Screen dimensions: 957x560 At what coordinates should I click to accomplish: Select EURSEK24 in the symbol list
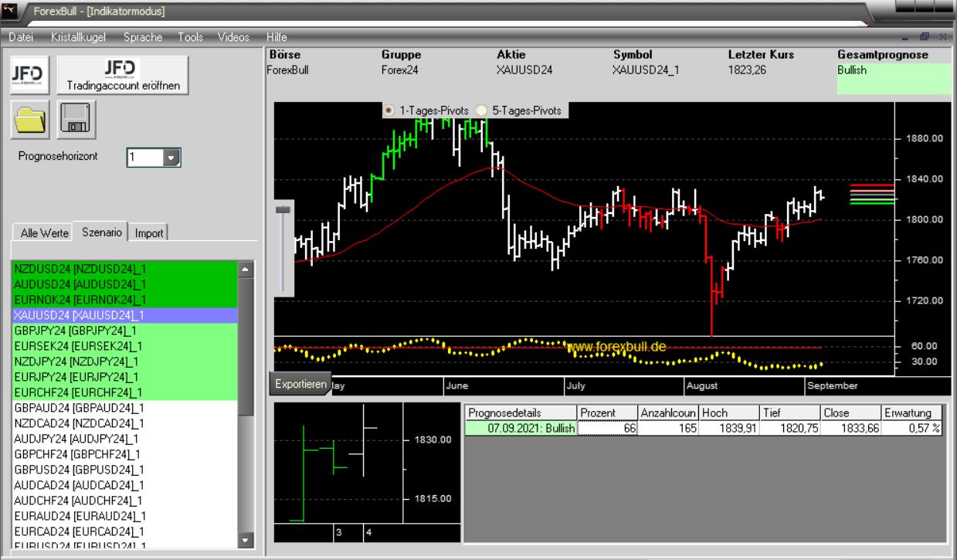(x=125, y=346)
